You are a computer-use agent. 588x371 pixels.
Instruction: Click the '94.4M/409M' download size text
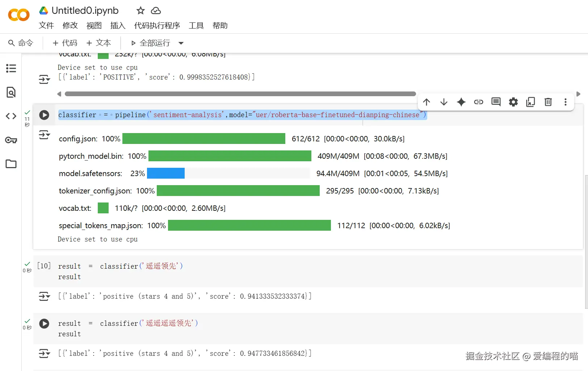pos(338,173)
